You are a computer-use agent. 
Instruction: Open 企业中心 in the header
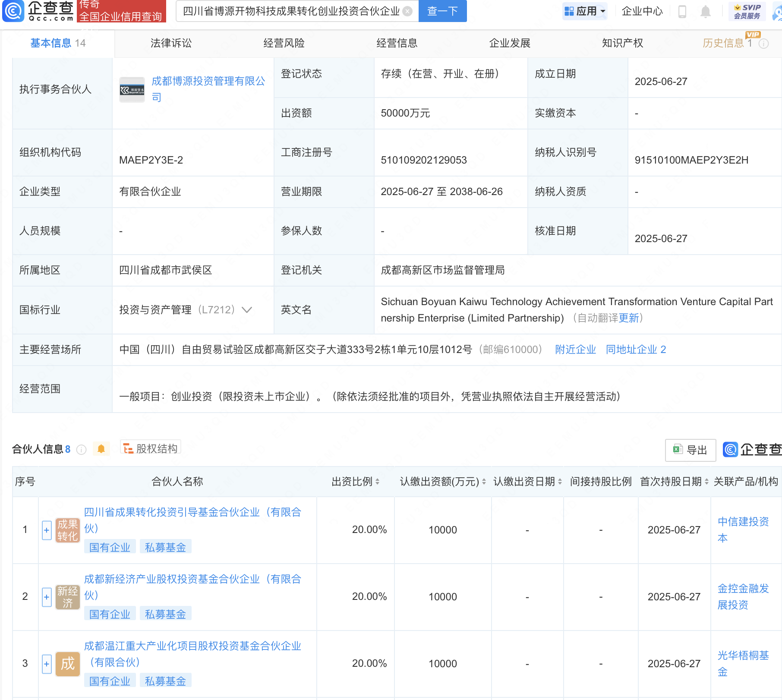point(642,11)
